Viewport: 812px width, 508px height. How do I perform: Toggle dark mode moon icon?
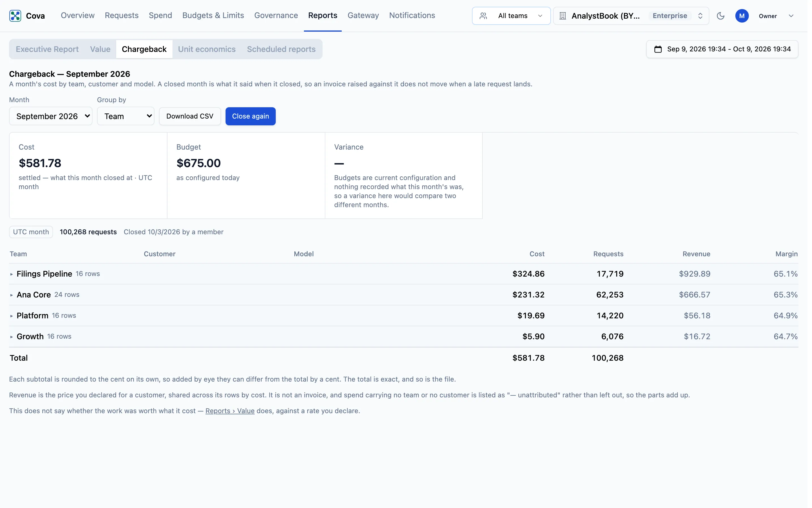pyautogui.click(x=720, y=16)
